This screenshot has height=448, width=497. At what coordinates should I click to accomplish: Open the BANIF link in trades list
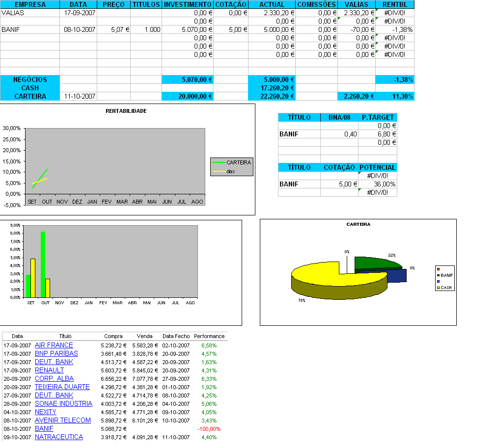pyautogui.click(x=44, y=428)
